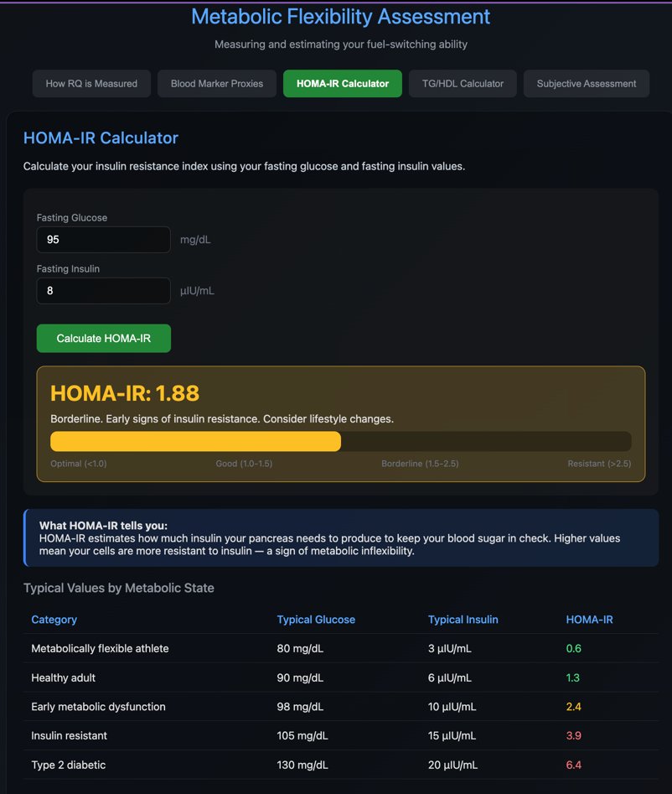Click the Calculate HOMA-IR button

click(104, 338)
